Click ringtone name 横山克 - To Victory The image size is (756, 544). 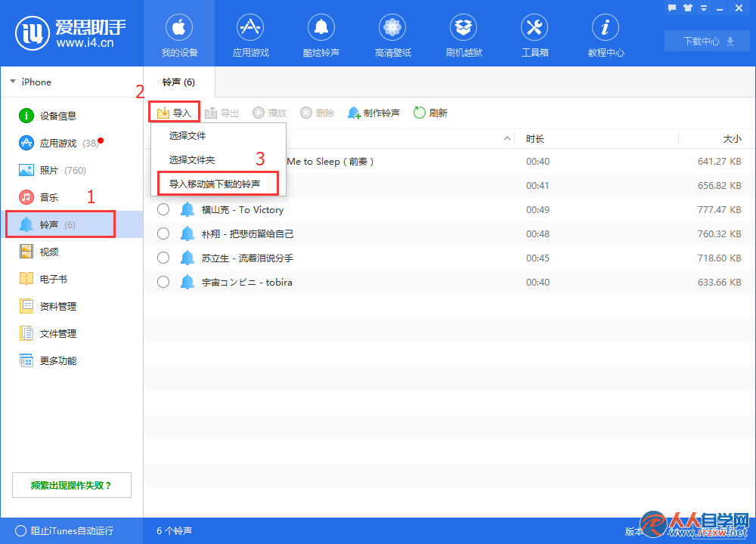pos(243,209)
